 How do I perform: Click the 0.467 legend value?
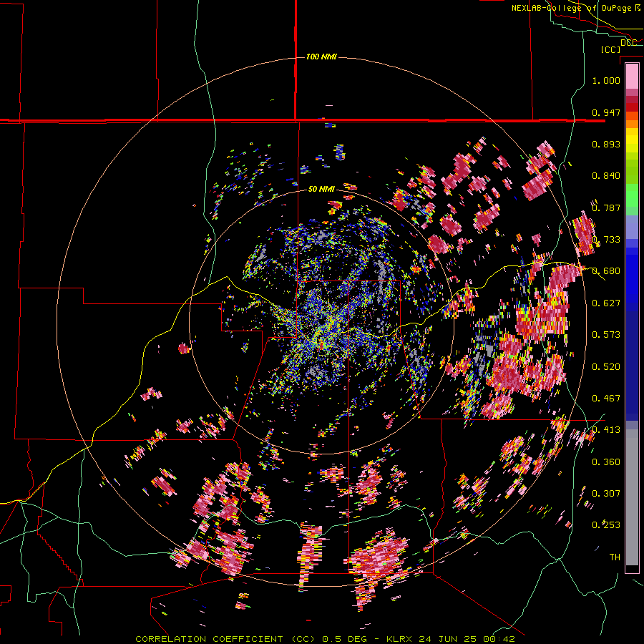point(606,399)
